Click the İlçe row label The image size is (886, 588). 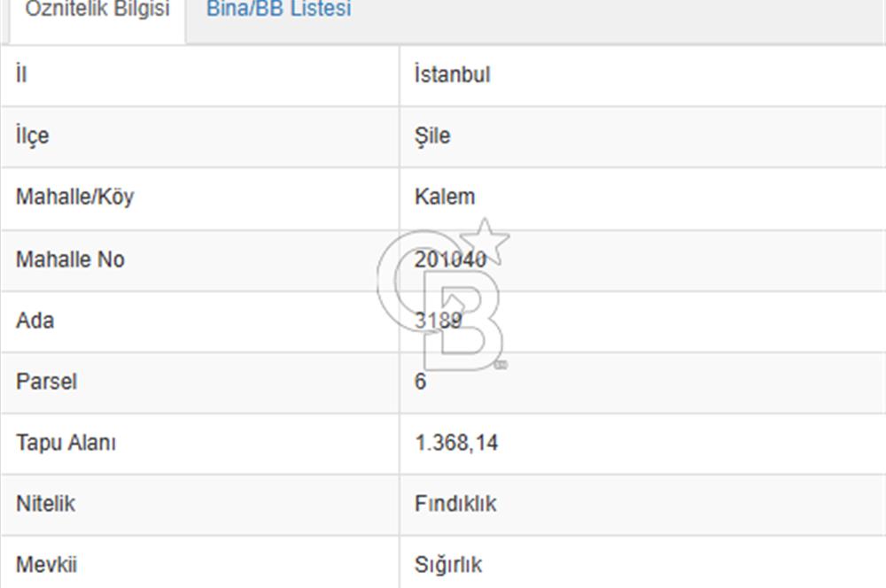pyautogui.click(x=32, y=136)
